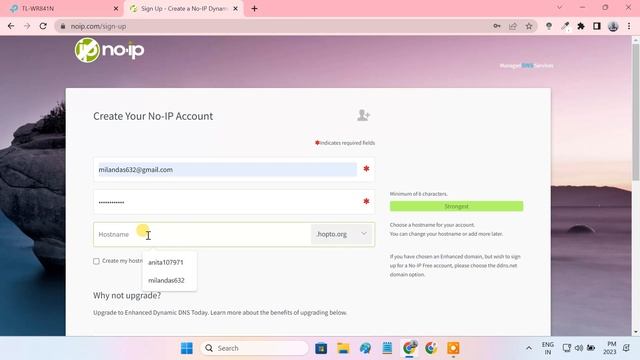Open File Explorer from taskbar
640x360 pixels.
(343, 348)
